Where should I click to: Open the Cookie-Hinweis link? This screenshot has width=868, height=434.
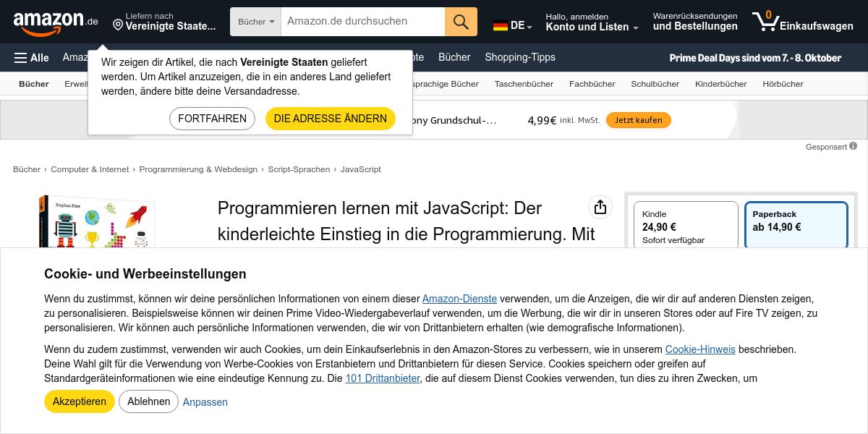tap(700, 349)
